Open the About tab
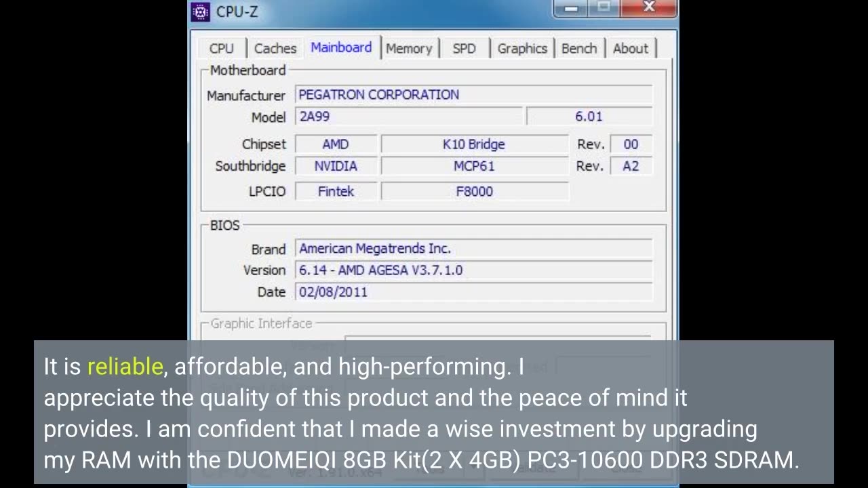The image size is (868, 488). point(631,48)
